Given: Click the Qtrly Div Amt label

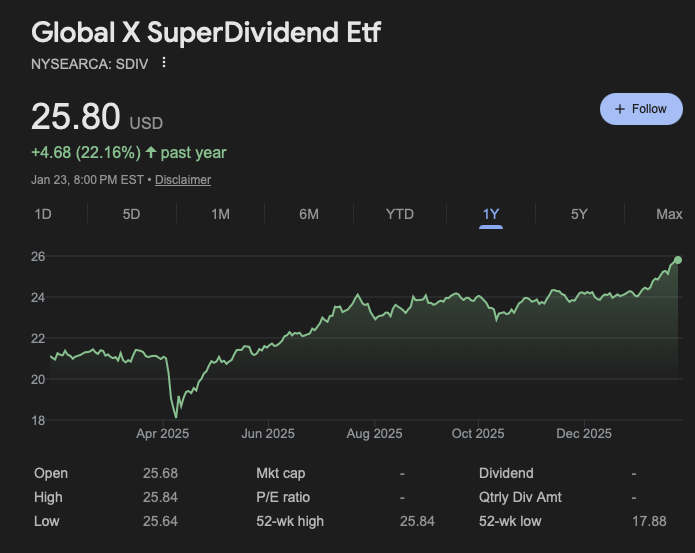Looking at the screenshot, I should [520, 497].
